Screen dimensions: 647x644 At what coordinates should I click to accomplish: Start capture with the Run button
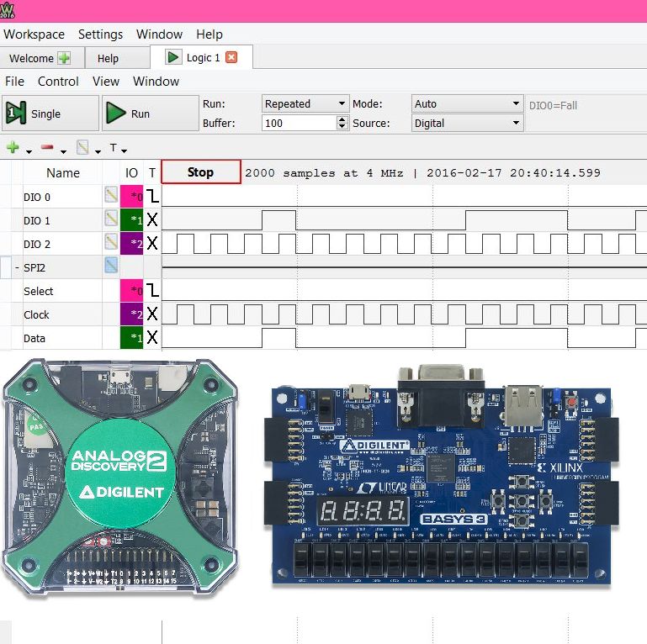(x=151, y=113)
